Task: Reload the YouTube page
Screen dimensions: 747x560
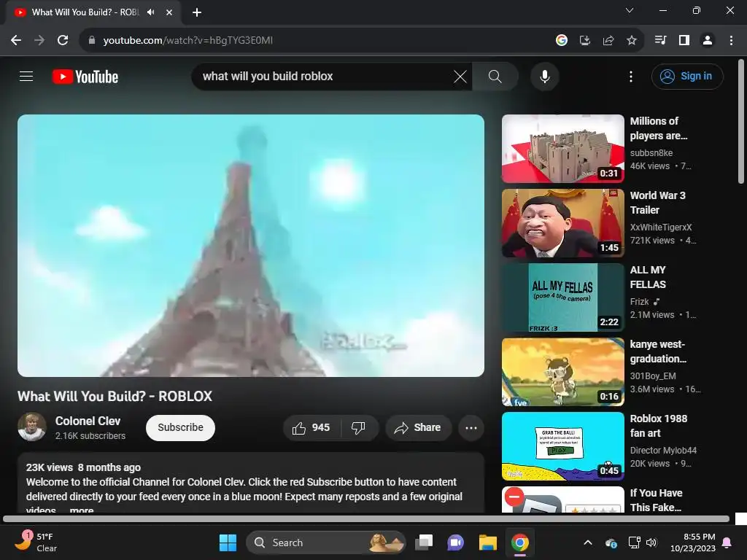Action: [x=63, y=40]
